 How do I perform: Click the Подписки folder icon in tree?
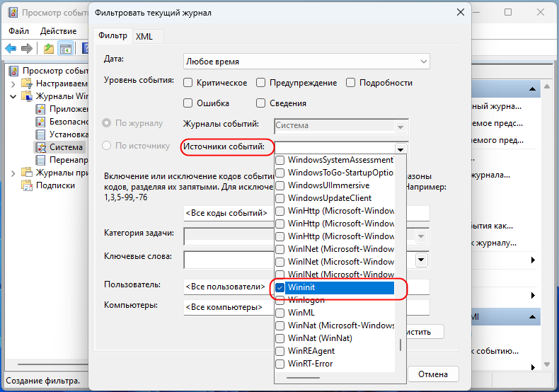[x=27, y=185]
